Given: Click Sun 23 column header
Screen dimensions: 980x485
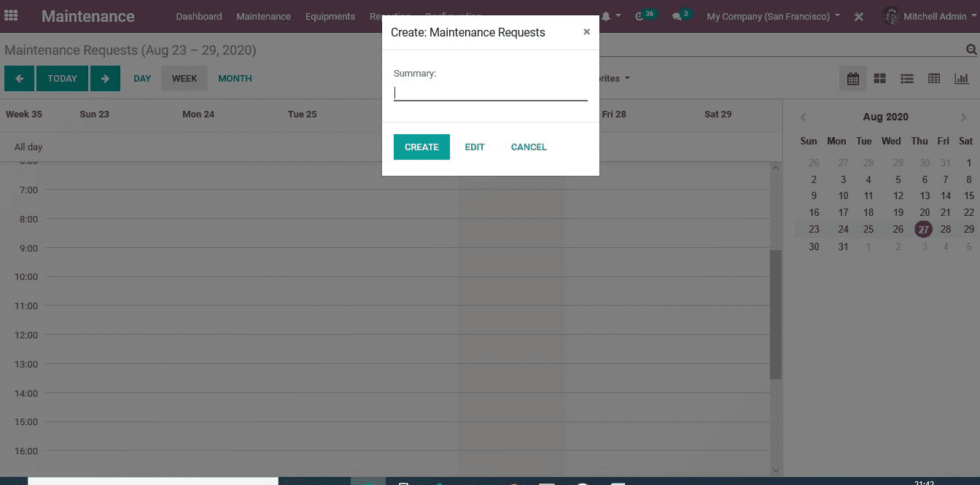Looking at the screenshot, I should tap(94, 114).
